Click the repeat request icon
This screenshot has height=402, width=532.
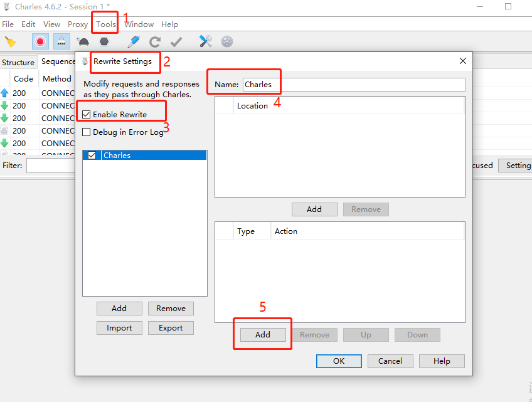pyautogui.click(x=155, y=42)
